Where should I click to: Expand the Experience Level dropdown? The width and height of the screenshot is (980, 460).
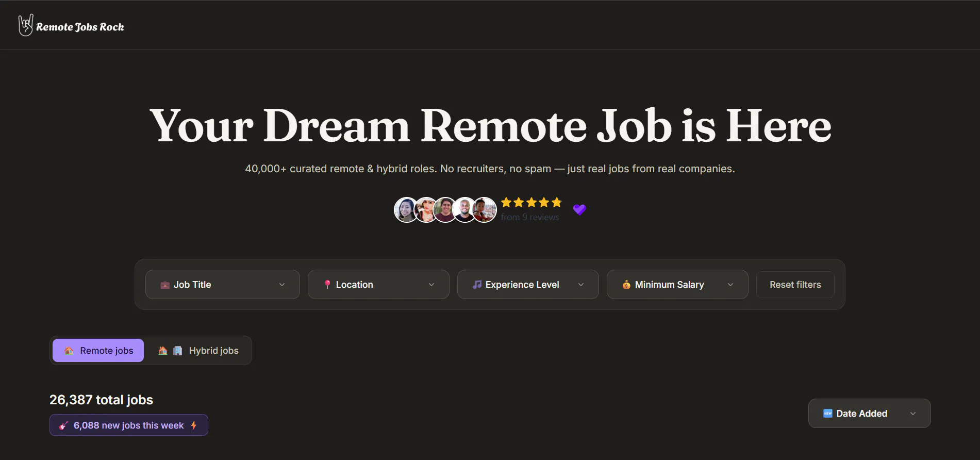click(528, 285)
